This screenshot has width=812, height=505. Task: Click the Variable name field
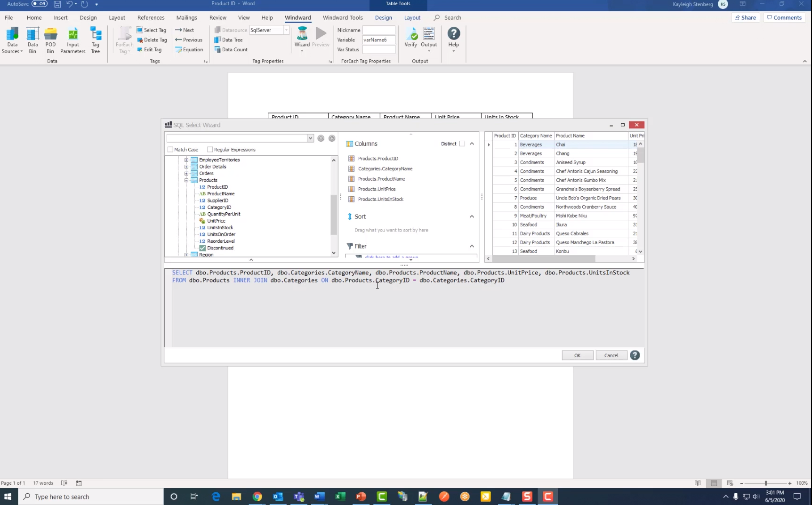(x=379, y=40)
